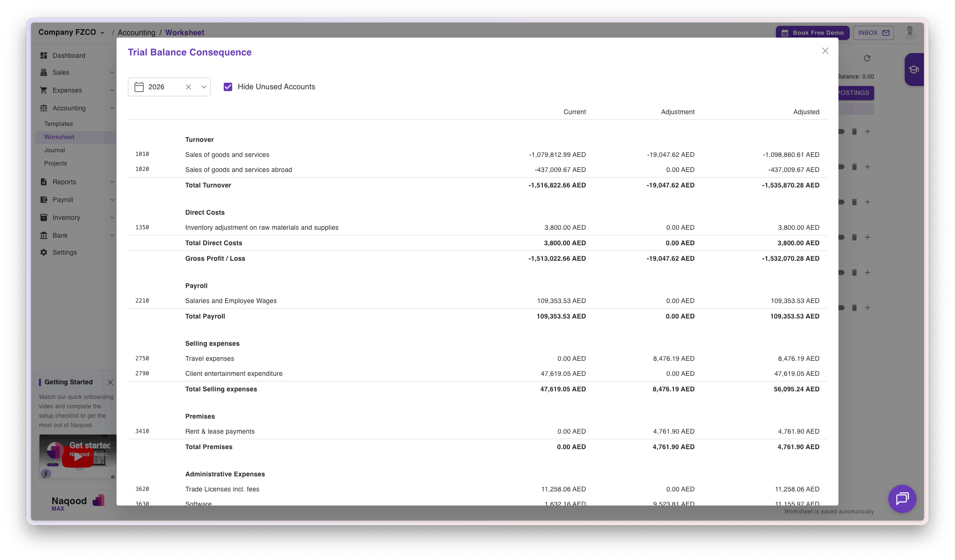
Task: Clear the 2026 year selection
Action: [x=188, y=87]
